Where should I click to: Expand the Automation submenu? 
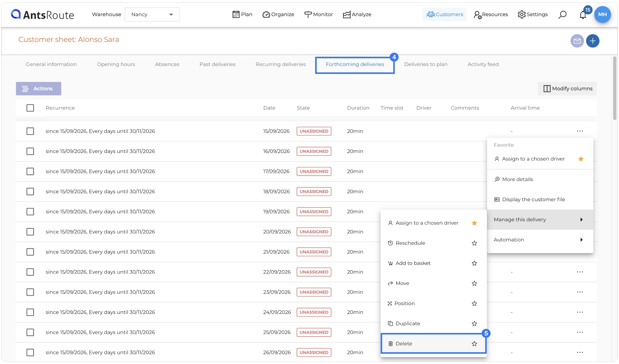(x=540, y=240)
